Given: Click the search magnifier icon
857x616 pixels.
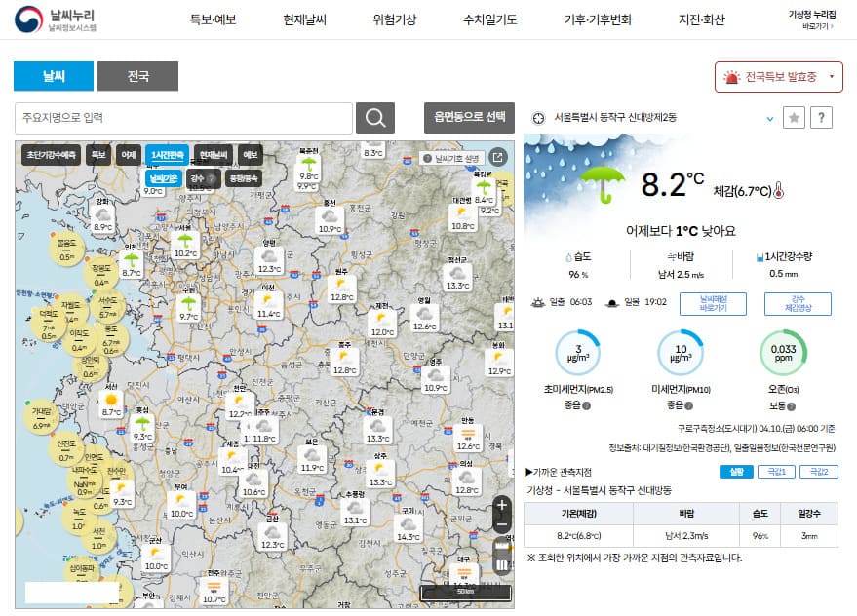Looking at the screenshot, I should 375,117.
